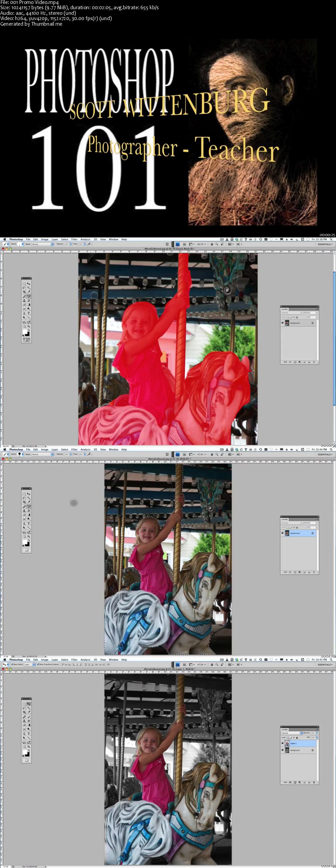336x868 pixels.
Task: Select the Eraser tool in the 10:44 PM frame
Action: pyautogui.click(x=24, y=515)
